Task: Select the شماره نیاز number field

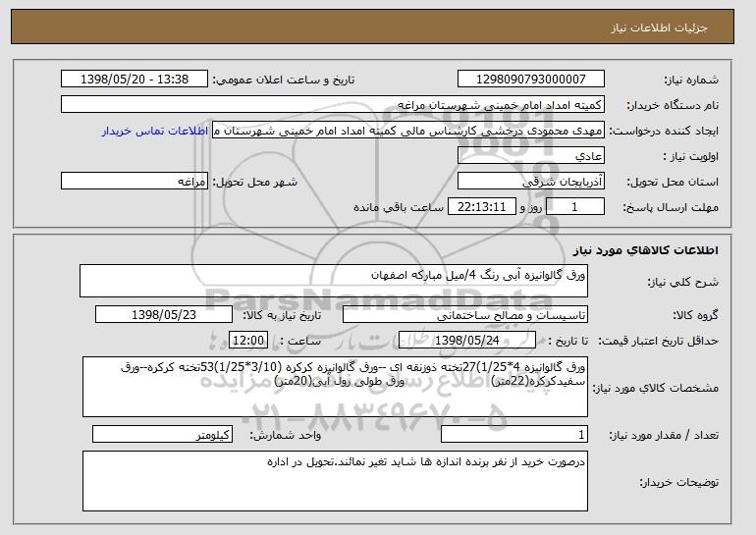Action: [531, 80]
